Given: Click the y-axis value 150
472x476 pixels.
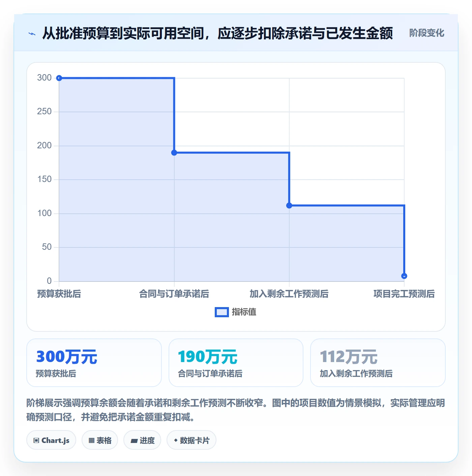Looking at the screenshot, I should click(44, 179).
